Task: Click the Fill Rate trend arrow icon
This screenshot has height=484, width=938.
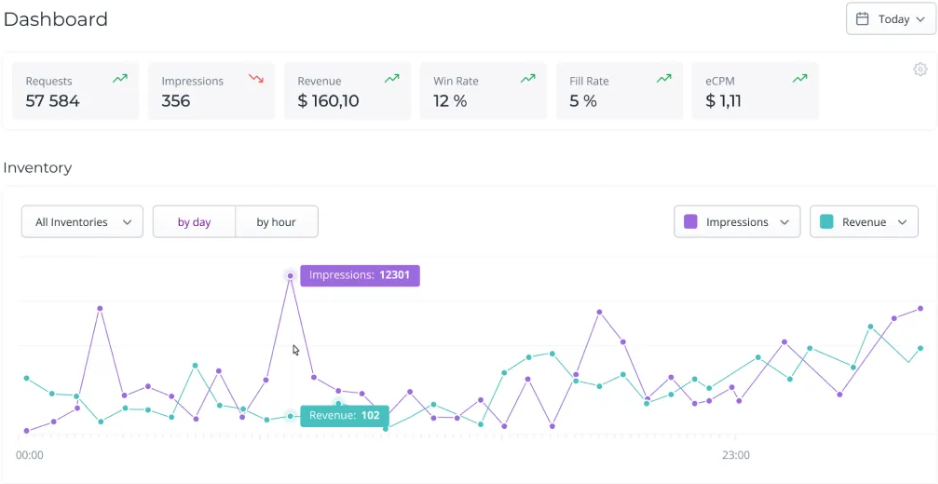Action: (x=664, y=78)
